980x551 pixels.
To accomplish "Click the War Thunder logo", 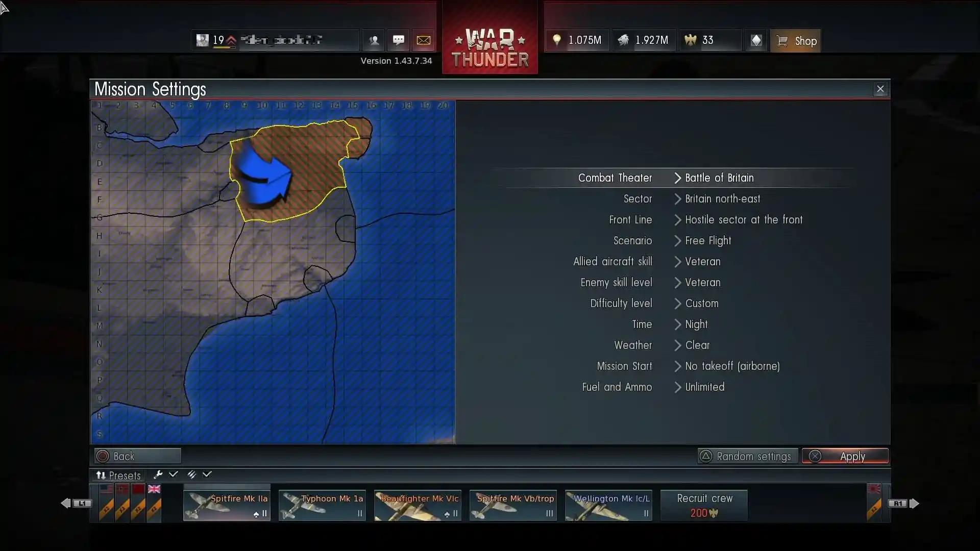I will [x=490, y=38].
